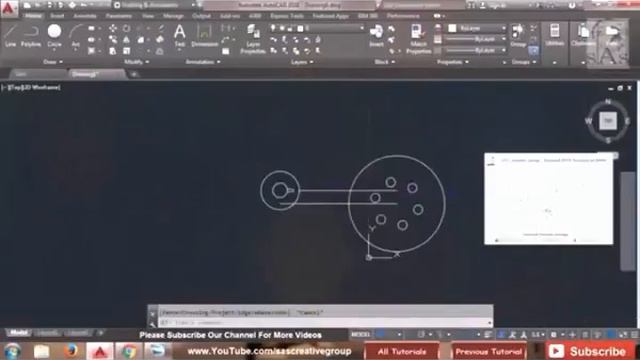Click the Group tool
Image resolution: width=640 pixels, height=360 pixels.
click(x=518, y=36)
